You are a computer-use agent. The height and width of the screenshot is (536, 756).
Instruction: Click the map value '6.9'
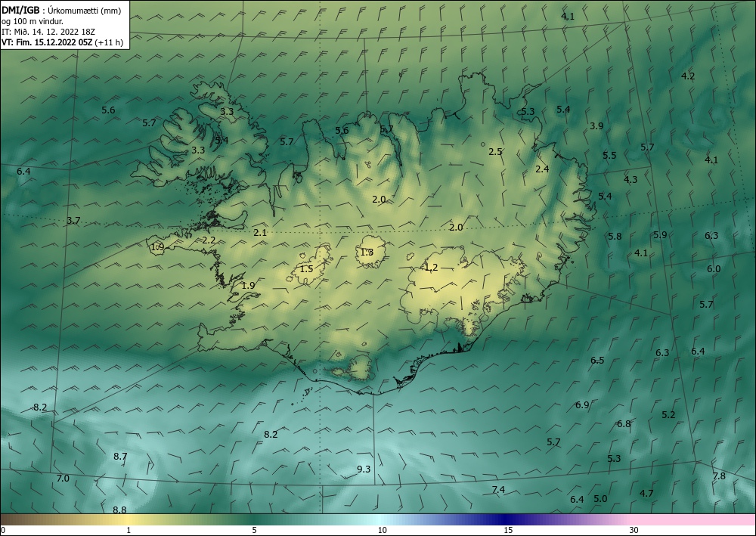pyautogui.click(x=582, y=405)
